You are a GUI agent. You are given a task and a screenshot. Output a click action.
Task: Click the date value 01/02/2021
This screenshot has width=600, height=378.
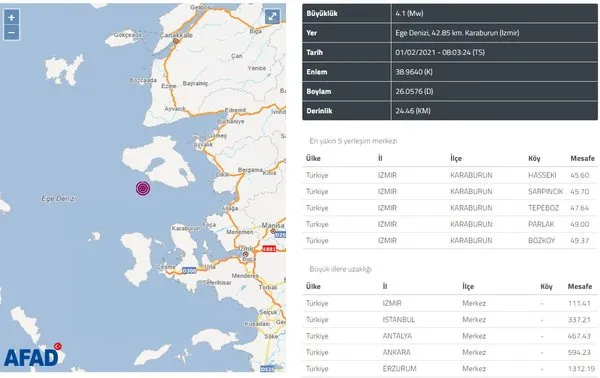pos(415,52)
